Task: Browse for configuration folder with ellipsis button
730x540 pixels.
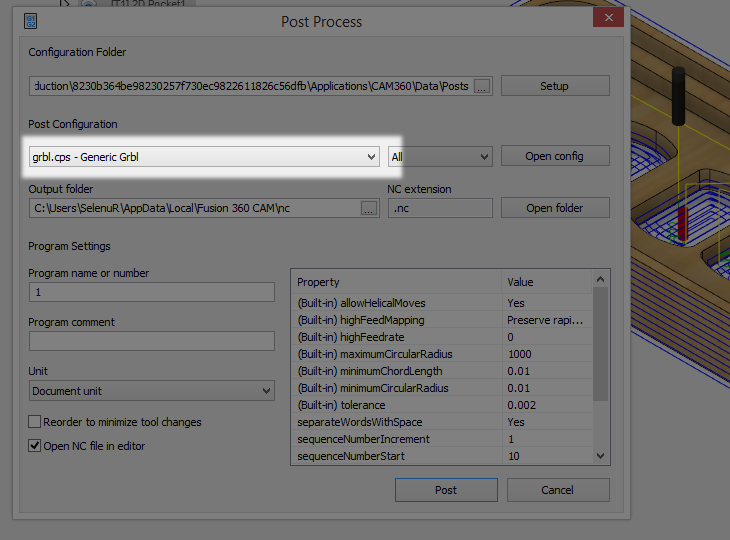Action: pyautogui.click(x=482, y=86)
